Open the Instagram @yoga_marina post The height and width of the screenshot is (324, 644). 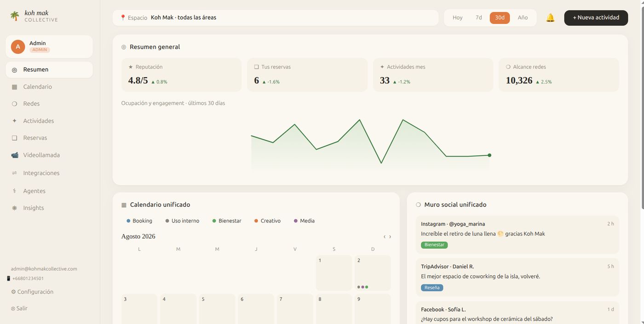tap(517, 235)
